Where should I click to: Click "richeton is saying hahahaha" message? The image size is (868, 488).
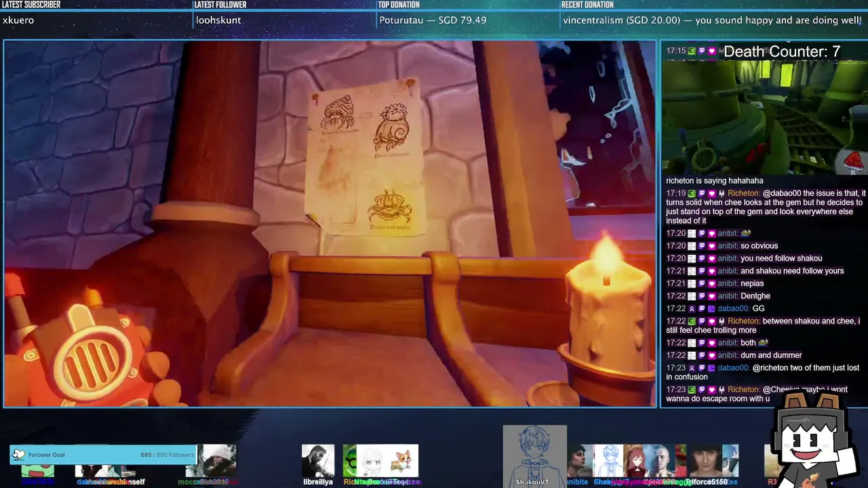pos(715,181)
